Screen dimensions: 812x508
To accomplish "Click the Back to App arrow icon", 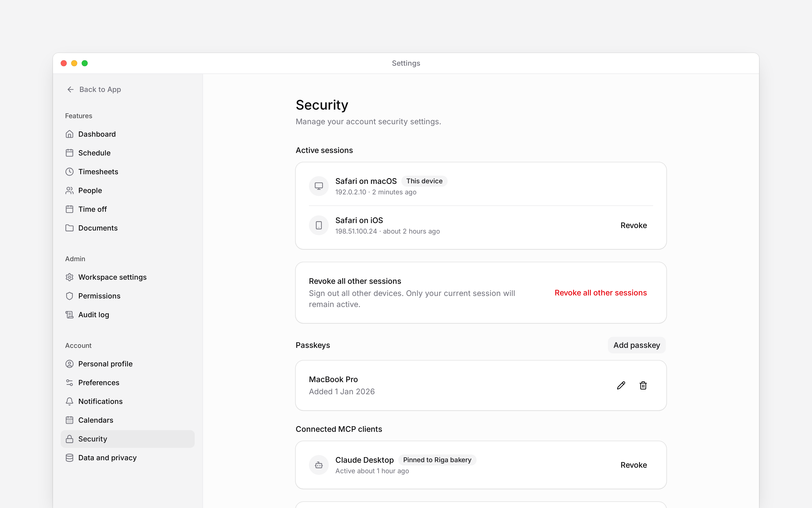I will click(70, 89).
